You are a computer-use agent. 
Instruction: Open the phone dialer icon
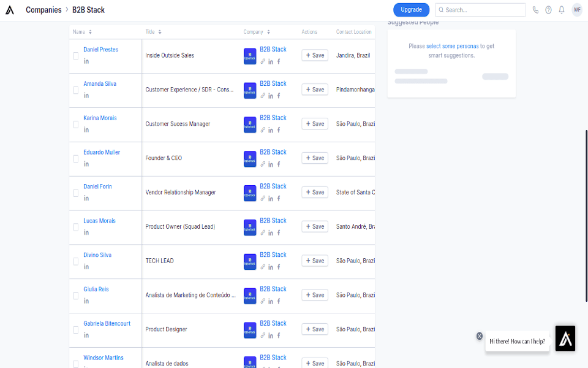tap(535, 10)
